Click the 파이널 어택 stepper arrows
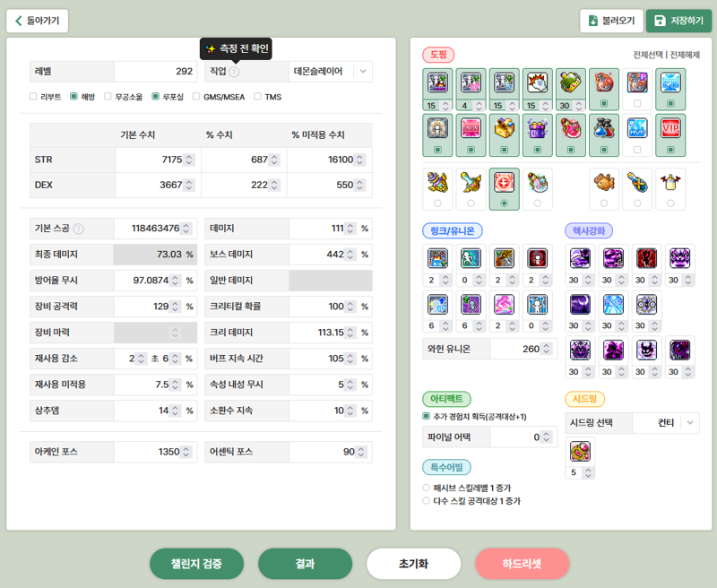717x588 pixels. tap(546, 437)
